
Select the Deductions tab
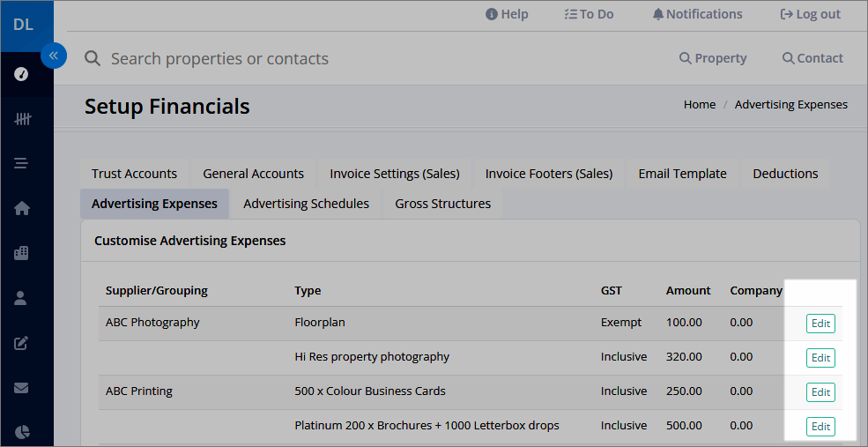click(x=785, y=174)
